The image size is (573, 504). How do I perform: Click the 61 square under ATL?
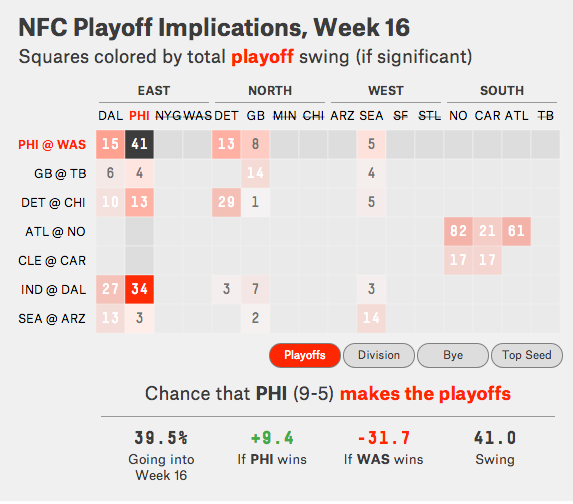(x=516, y=231)
